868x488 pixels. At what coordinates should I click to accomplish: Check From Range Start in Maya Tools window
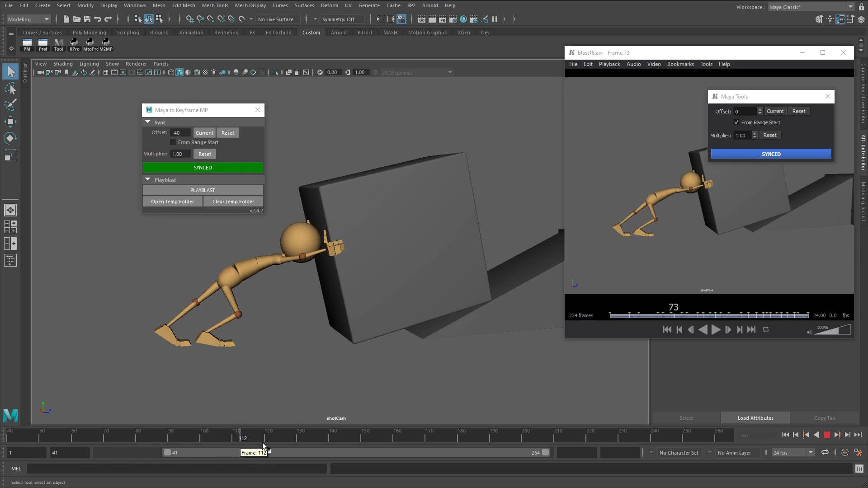[736, 122]
